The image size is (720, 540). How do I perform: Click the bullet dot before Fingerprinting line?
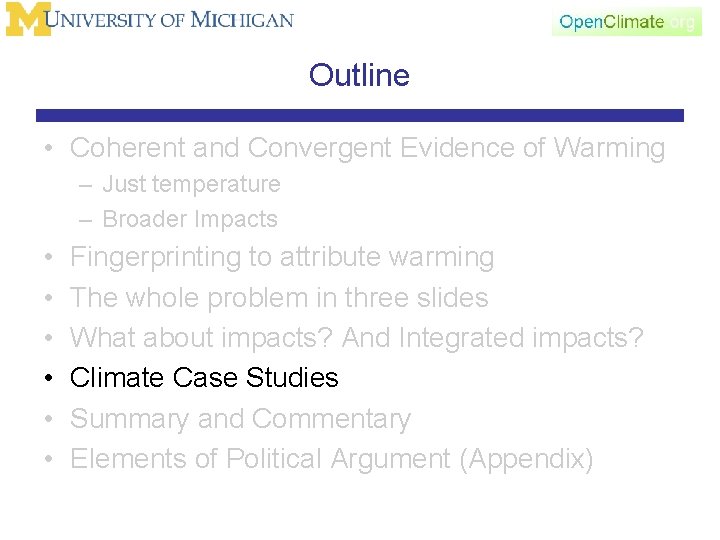click(x=49, y=258)
